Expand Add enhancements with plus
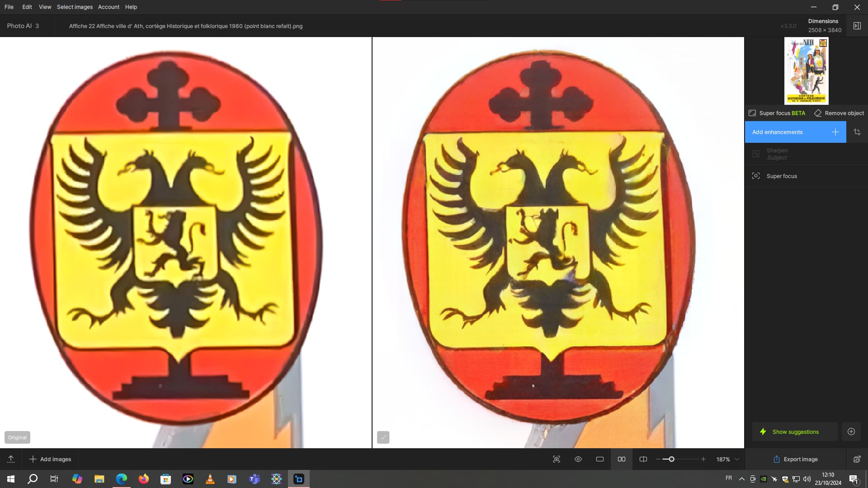This screenshot has width=868, height=488. [x=835, y=132]
